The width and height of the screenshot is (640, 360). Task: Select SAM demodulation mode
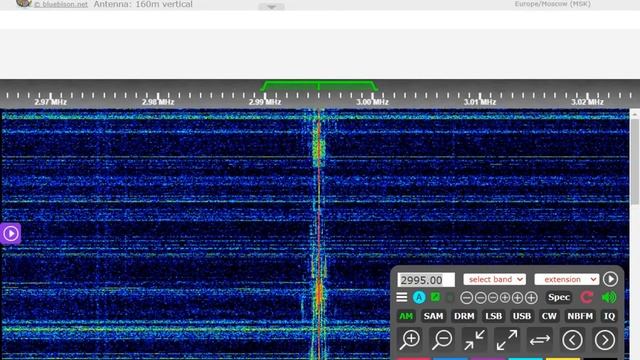433,316
